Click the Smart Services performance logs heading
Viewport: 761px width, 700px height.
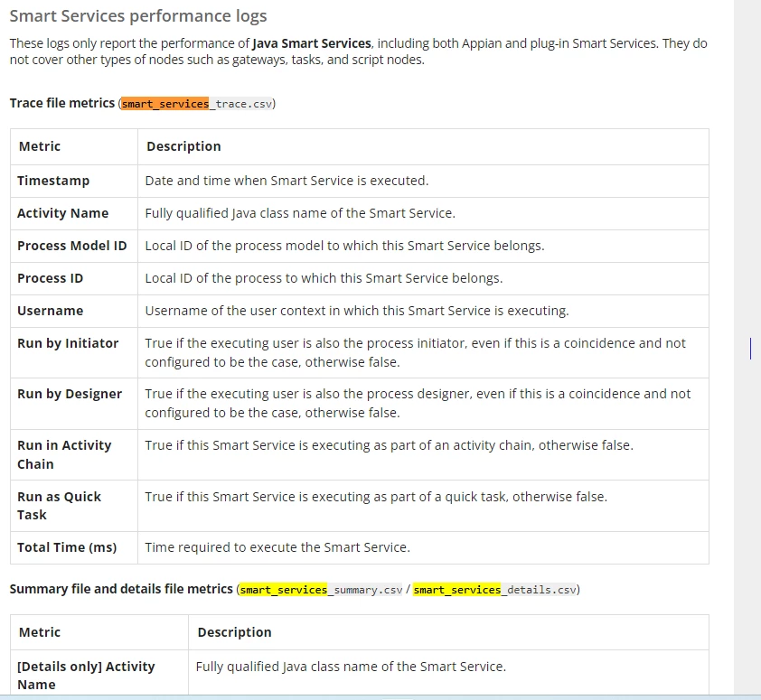[x=138, y=16]
